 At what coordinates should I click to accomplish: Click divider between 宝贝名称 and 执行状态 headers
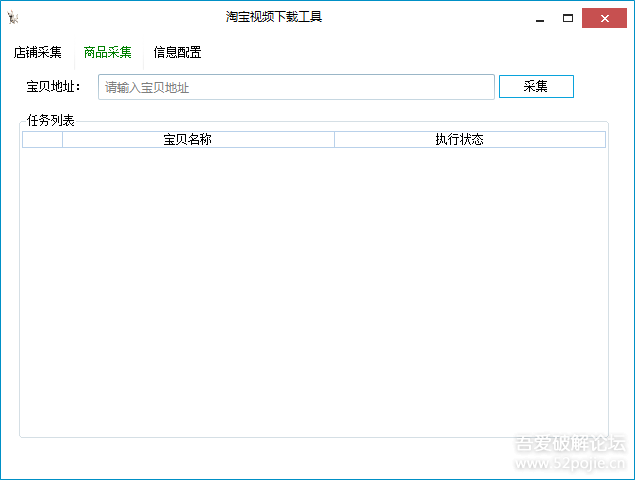[334, 140]
